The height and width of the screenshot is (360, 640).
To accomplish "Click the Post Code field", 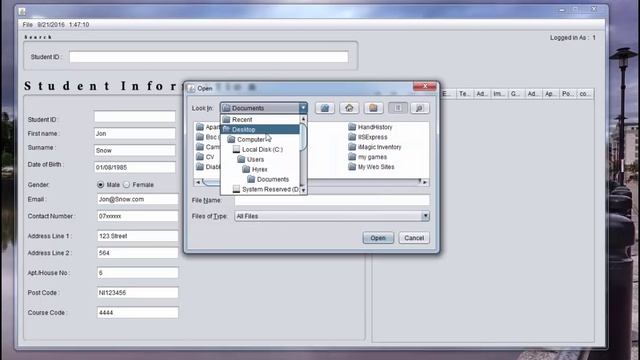I will [138, 293].
